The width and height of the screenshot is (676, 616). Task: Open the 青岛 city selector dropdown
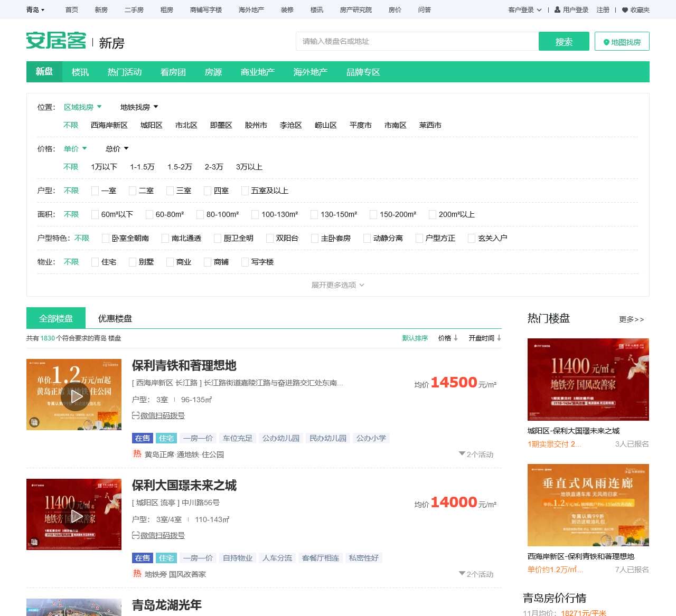34,9
